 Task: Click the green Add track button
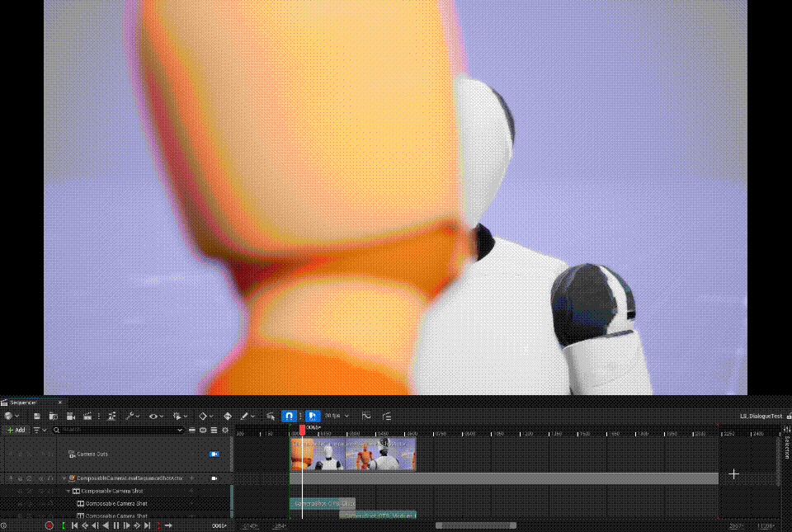point(15,430)
